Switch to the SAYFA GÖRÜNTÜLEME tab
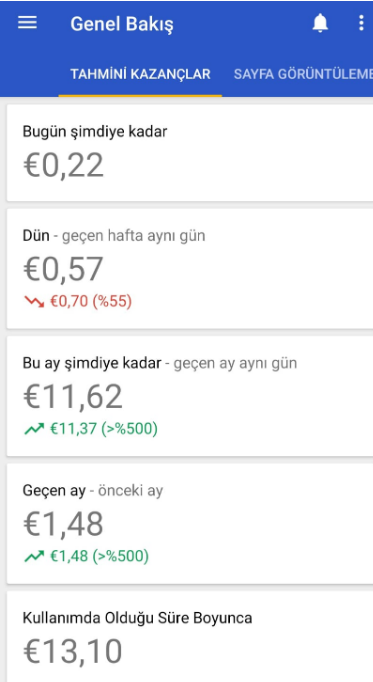373x682 pixels. point(303,74)
